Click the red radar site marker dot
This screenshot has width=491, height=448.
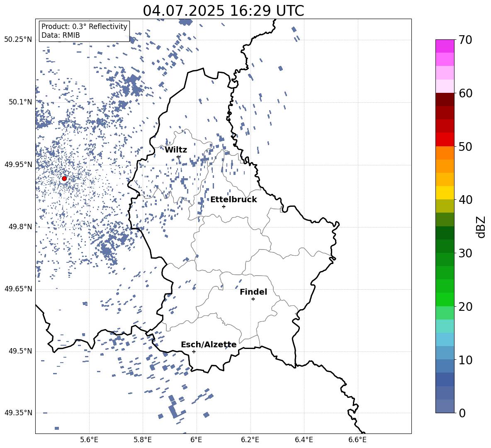tap(64, 179)
